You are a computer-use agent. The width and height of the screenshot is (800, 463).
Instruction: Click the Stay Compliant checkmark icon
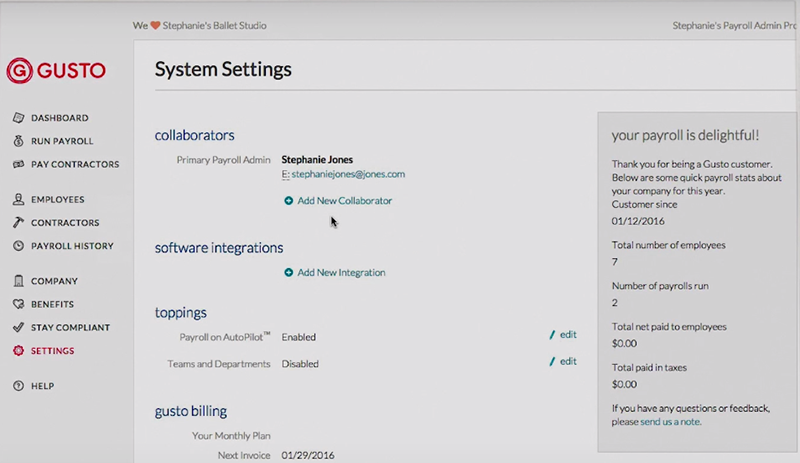(x=18, y=328)
